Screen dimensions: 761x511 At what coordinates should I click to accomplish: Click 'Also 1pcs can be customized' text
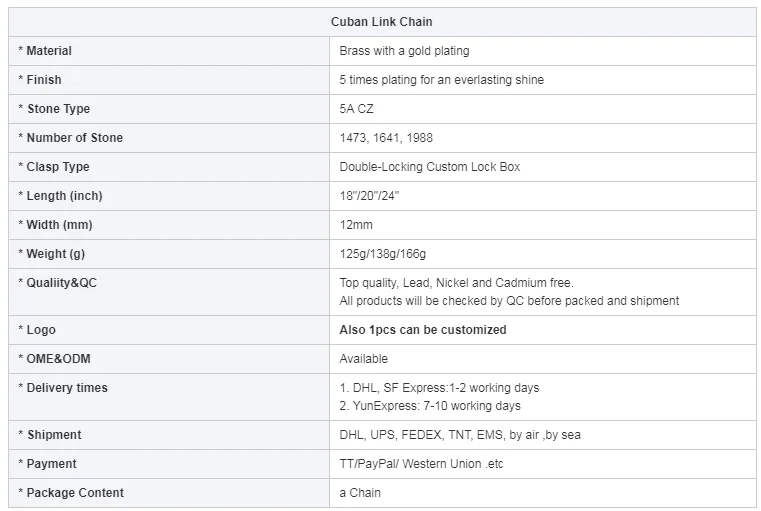coord(423,330)
